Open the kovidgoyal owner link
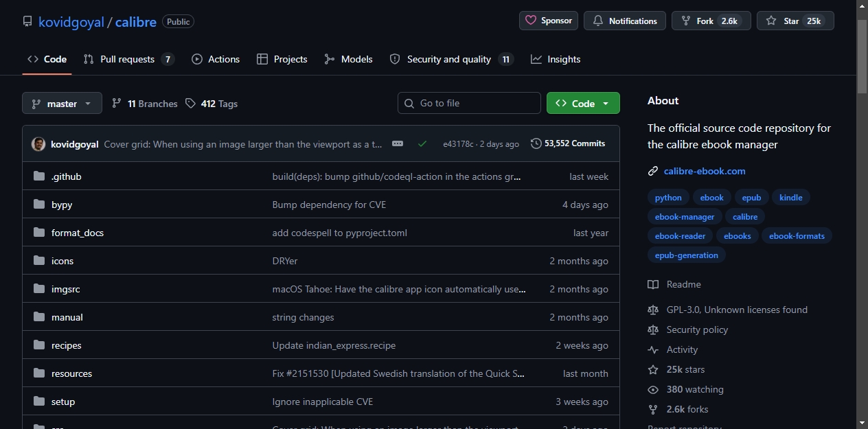 71,22
